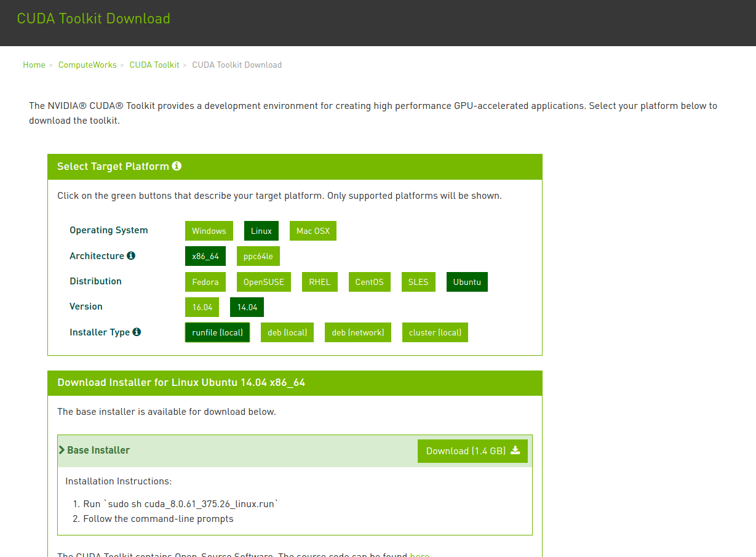Viewport: 756px width, 557px height.
Task: Click the Operating System label
Action: click(109, 230)
